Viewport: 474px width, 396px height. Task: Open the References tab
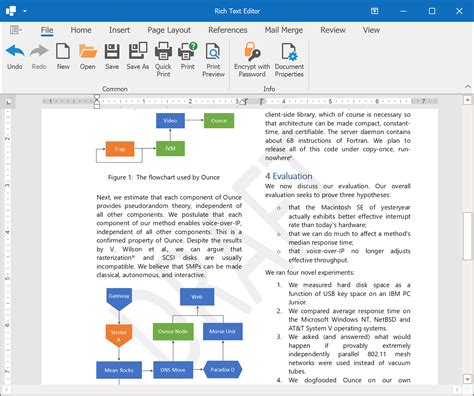tap(228, 30)
